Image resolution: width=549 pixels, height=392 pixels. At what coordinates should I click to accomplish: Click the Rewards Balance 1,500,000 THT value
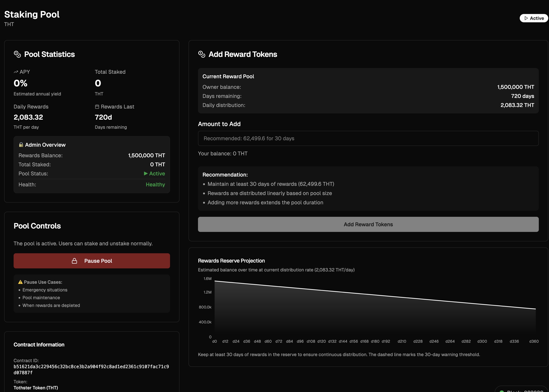pos(146,155)
